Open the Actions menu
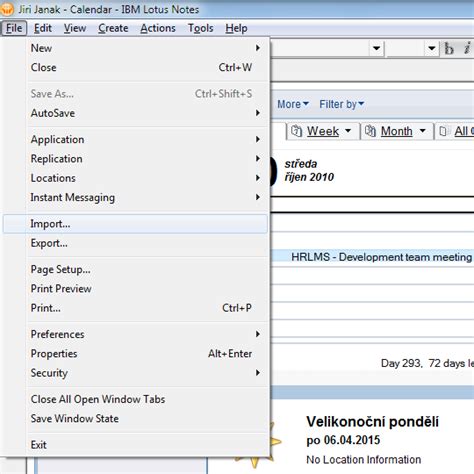Screen dimensions: 474x474 [x=158, y=28]
